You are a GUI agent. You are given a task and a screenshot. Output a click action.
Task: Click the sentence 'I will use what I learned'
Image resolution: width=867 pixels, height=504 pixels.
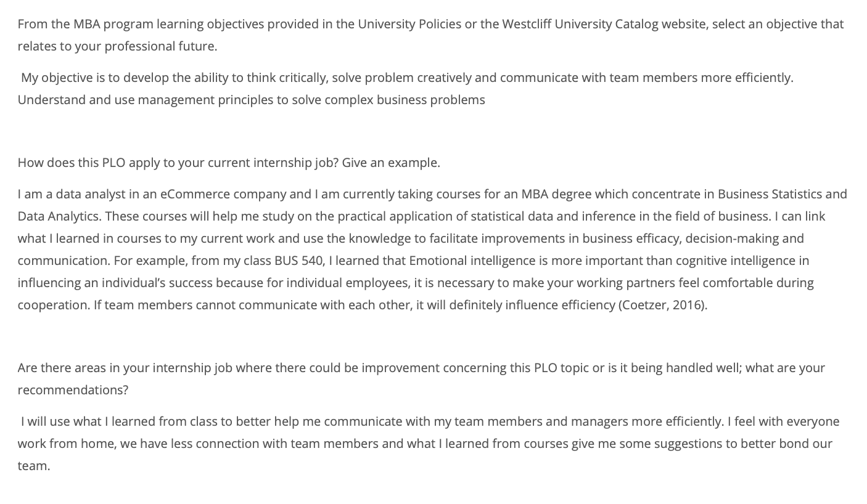tap(372, 421)
